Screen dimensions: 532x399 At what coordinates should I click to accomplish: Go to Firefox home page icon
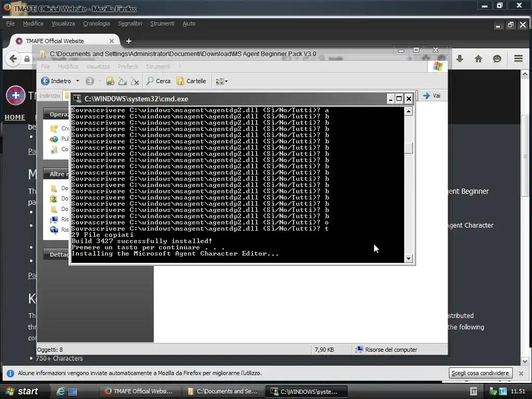pyautogui.click(x=478, y=59)
